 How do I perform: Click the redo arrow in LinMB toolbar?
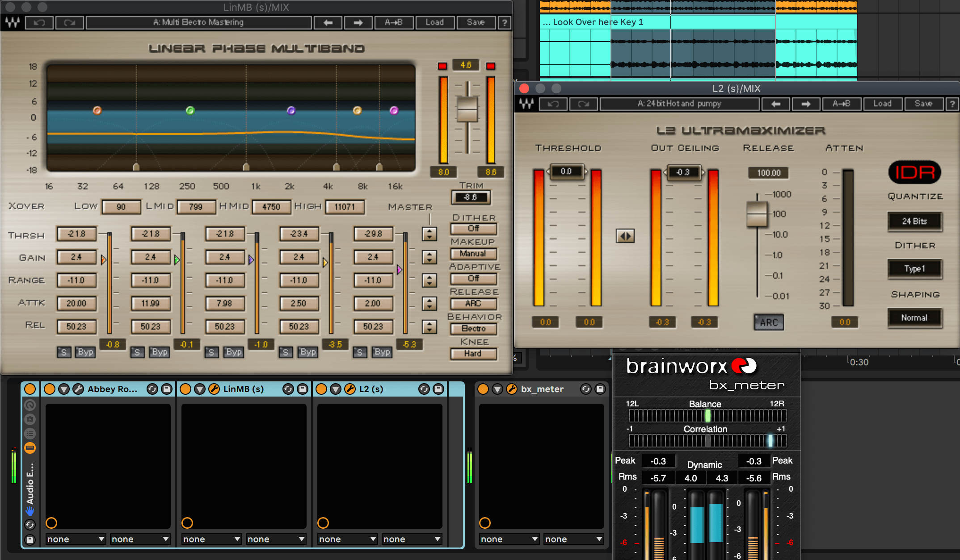coord(69,22)
